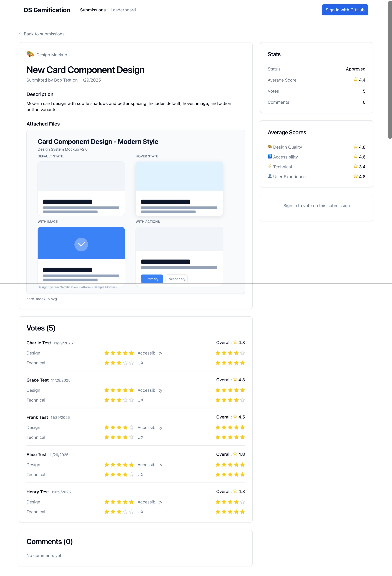The image size is (392, 576).
Task: Go back via Back to submissions link
Action: [42, 34]
